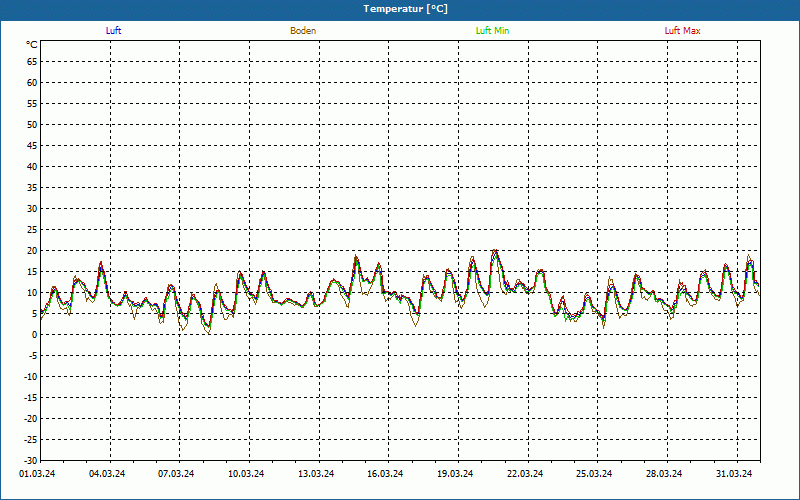
Task: Click the 01.03.24 date label
Action: [x=37, y=473]
